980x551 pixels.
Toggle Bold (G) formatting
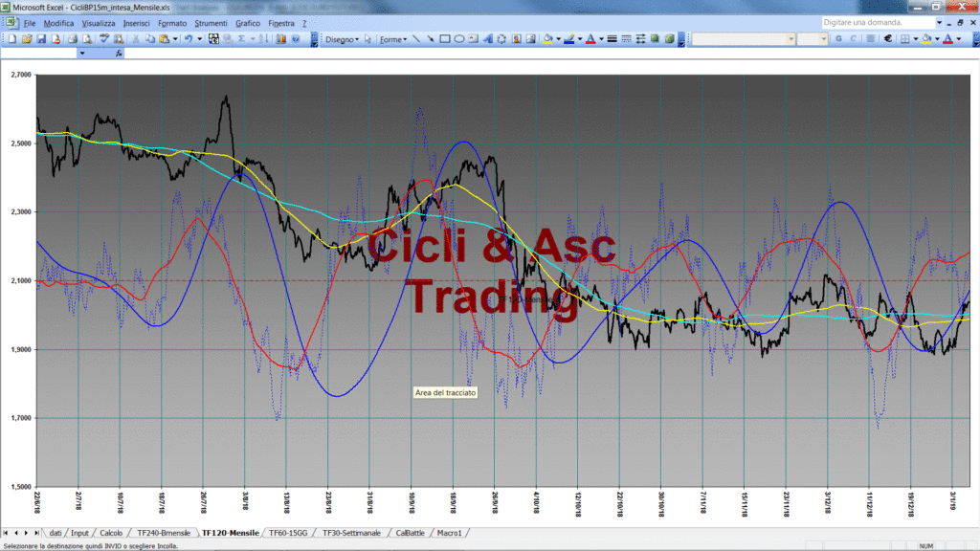tap(838, 38)
